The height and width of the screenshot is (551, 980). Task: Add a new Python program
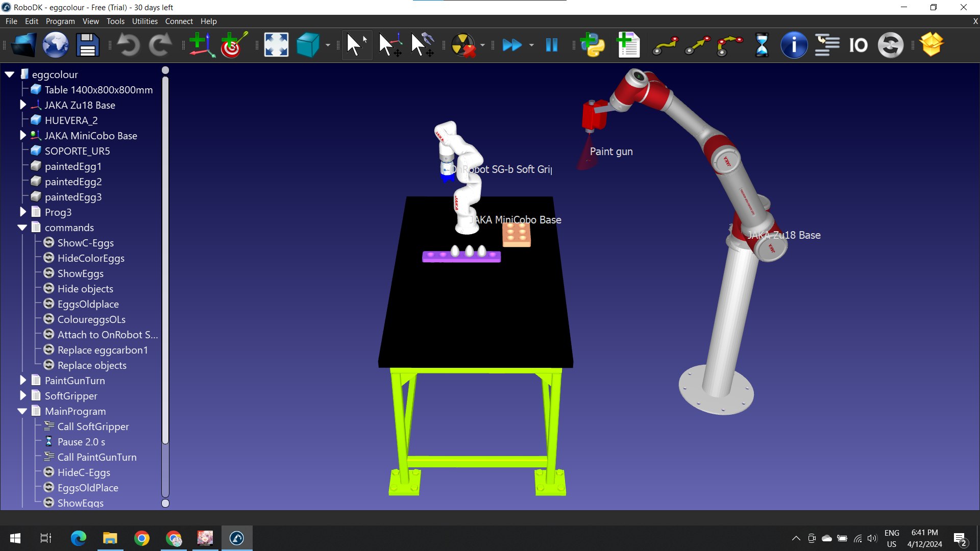[592, 45]
